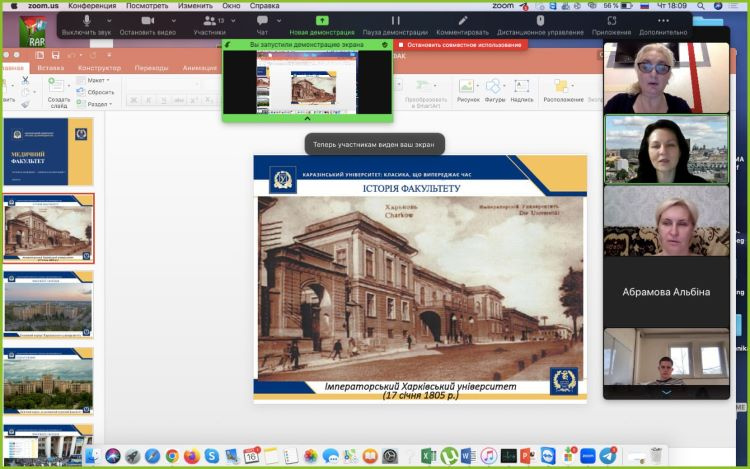Open Дистанционное управление remote control
Image resolution: width=750 pixels, height=469 pixels.
click(x=540, y=25)
